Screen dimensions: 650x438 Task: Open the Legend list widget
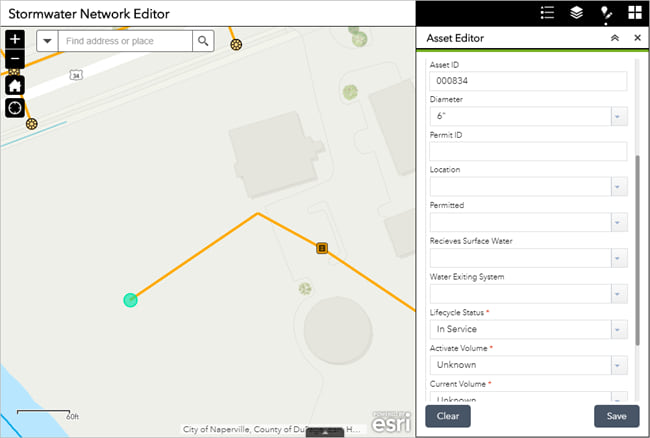pos(547,13)
